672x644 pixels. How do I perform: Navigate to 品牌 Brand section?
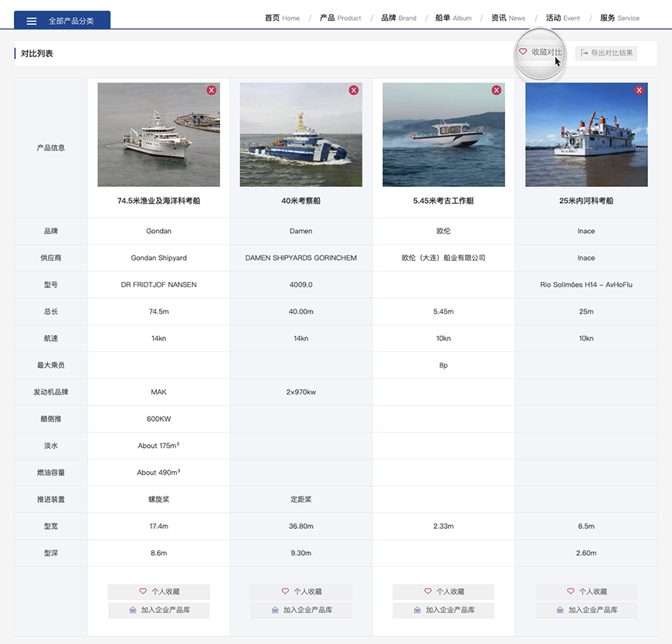[x=399, y=18]
